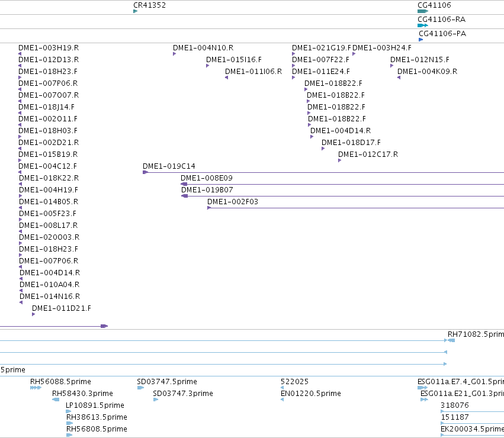The height and width of the screenshot is (438, 504).
Task: Open the DME1-010A04.R feature
Action: click(50, 285)
